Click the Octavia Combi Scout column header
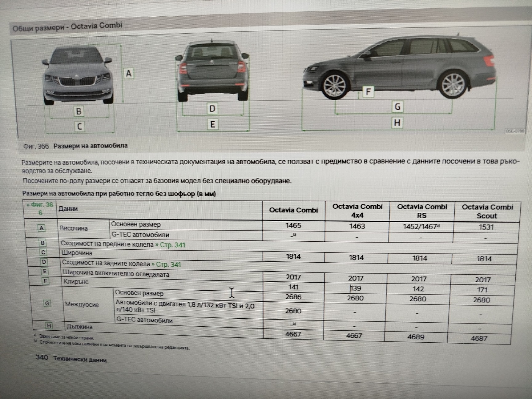532x399 pixels. click(x=487, y=211)
